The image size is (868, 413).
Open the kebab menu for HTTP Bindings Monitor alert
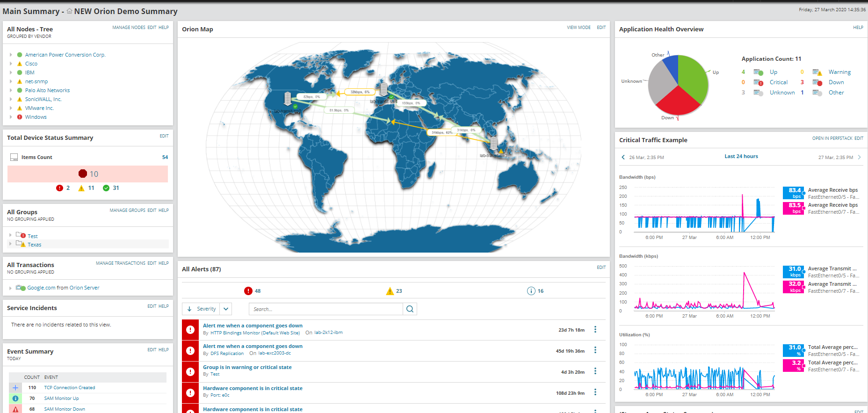coord(595,330)
